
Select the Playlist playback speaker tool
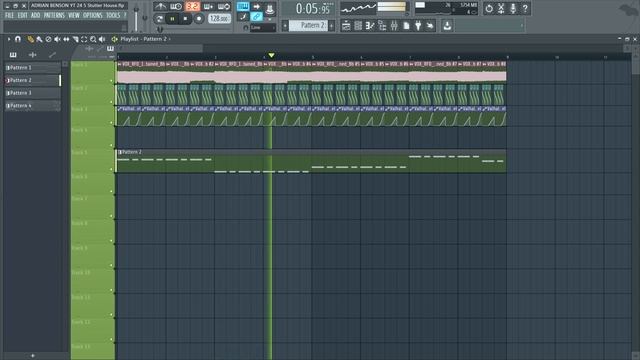click(x=102, y=39)
